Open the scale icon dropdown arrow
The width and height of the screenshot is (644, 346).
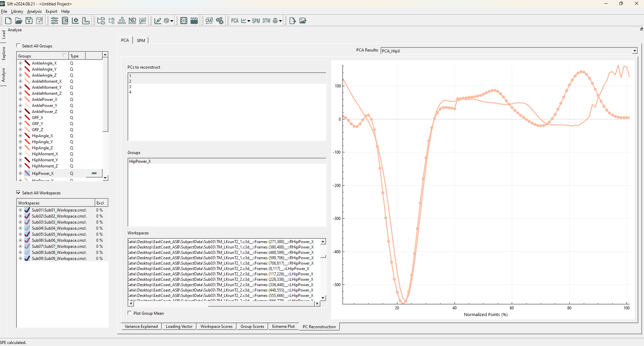[x=280, y=21]
